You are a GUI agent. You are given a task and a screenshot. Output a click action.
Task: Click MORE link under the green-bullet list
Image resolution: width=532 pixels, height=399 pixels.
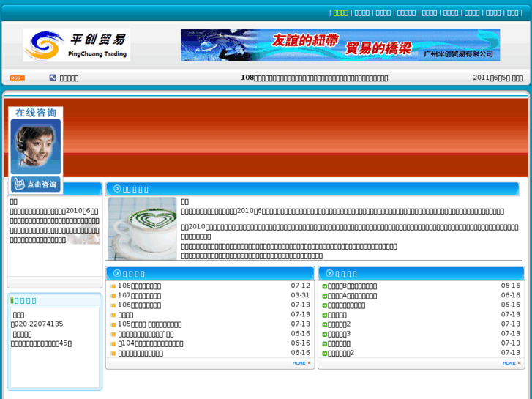point(512,363)
